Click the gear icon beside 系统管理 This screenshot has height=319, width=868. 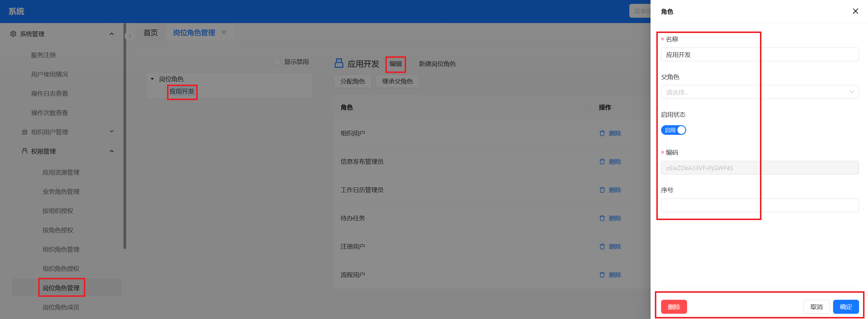point(13,34)
